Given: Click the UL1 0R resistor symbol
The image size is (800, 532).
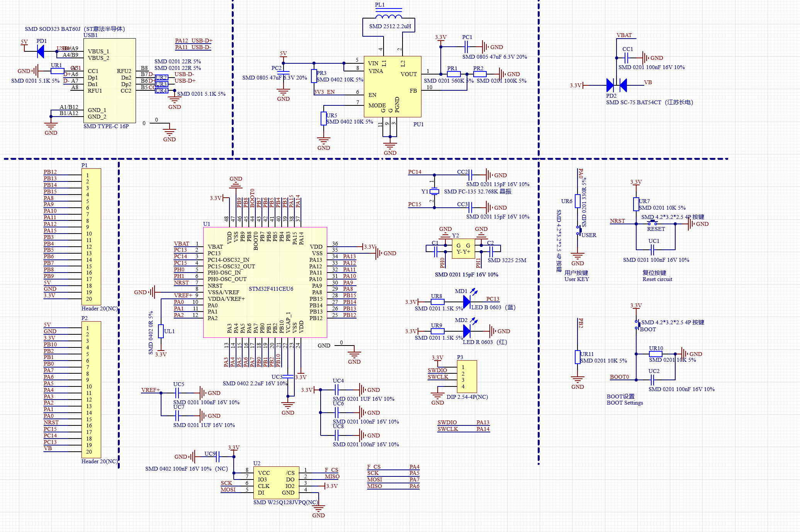Looking at the screenshot, I should tap(161, 331).
